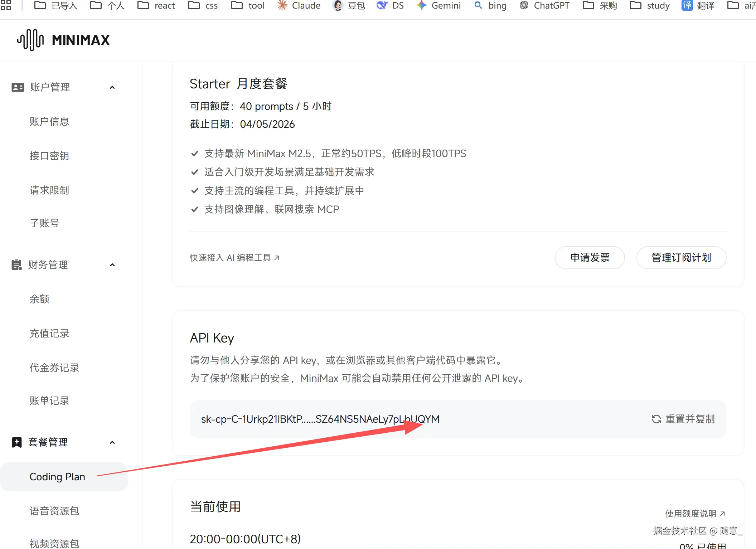The width and height of the screenshot is (756, 549).
Task: Collapse the 套餐管理 section chevron
Action: [112, 442]
